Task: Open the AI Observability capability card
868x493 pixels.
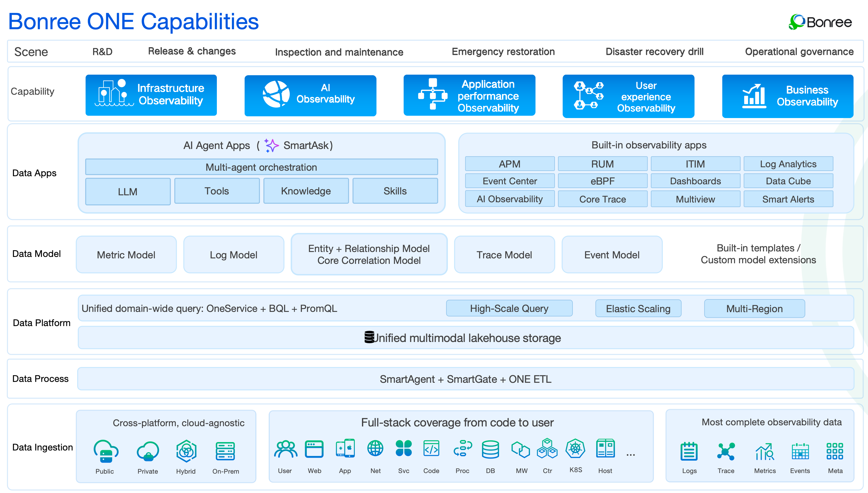Action: click(310, 95)
